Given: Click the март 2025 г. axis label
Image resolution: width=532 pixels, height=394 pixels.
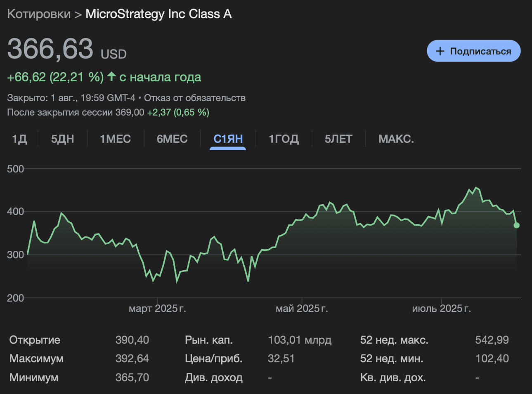Looking at the screenshot, I should 157,309.
